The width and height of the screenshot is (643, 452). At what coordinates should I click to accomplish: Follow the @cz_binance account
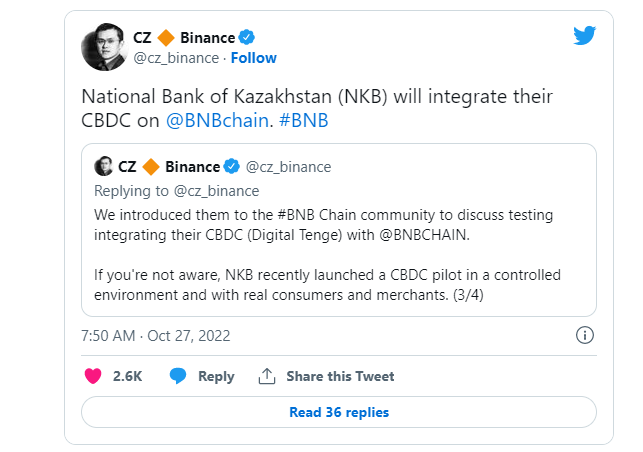click(254, 58)
